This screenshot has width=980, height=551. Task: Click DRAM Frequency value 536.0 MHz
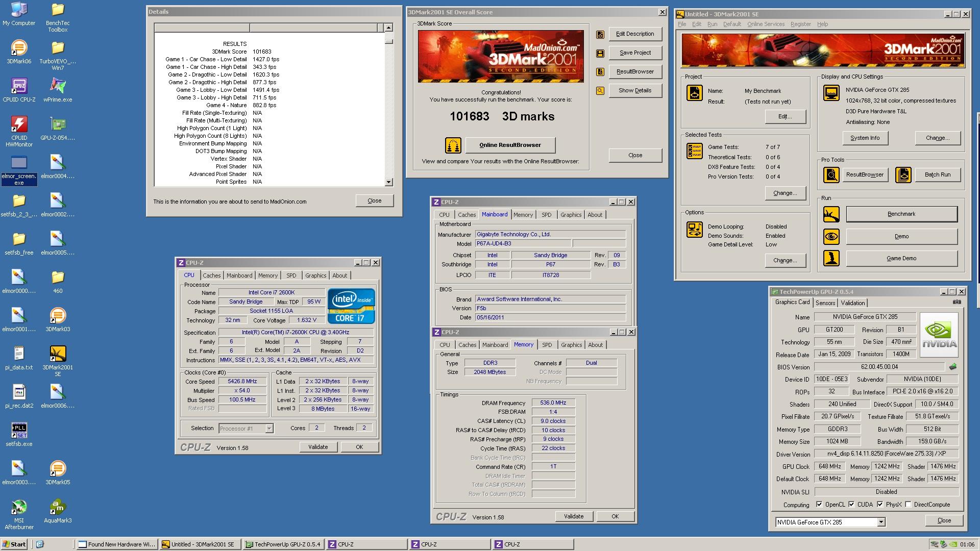pyautogui.click(x=553, y=403)
